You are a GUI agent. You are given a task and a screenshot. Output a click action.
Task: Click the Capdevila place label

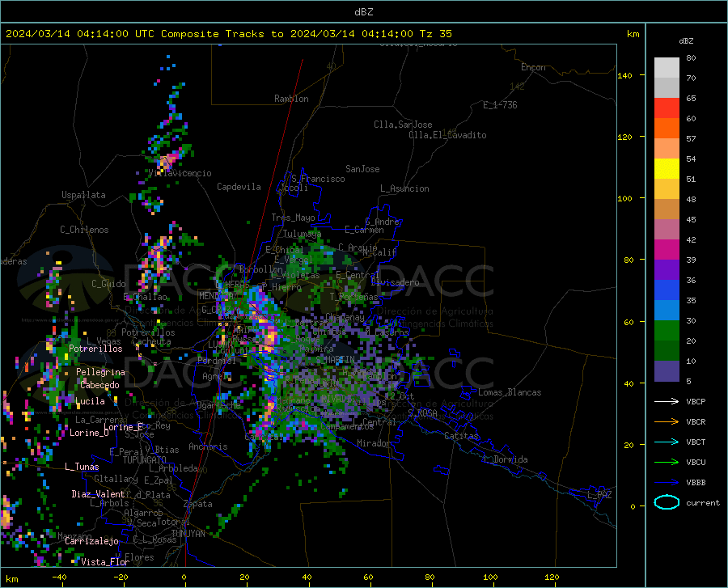coord(239,187)
